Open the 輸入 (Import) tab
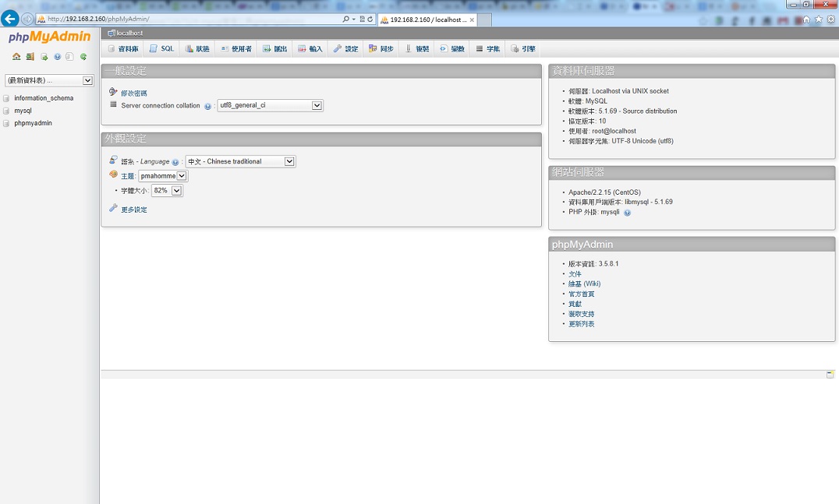 310,48
